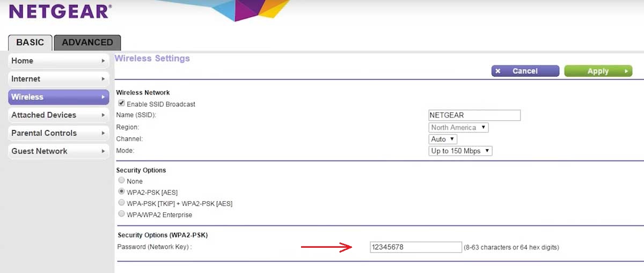Open Parental Controls in sidebar
This screenshot has height=273, width=644.
point(58,133)
